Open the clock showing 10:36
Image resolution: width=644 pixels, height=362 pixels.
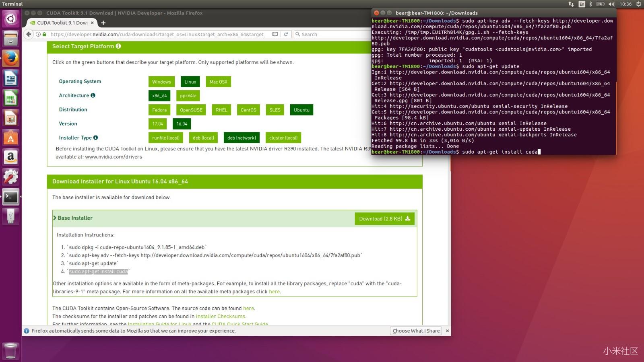tap(625, 4)
